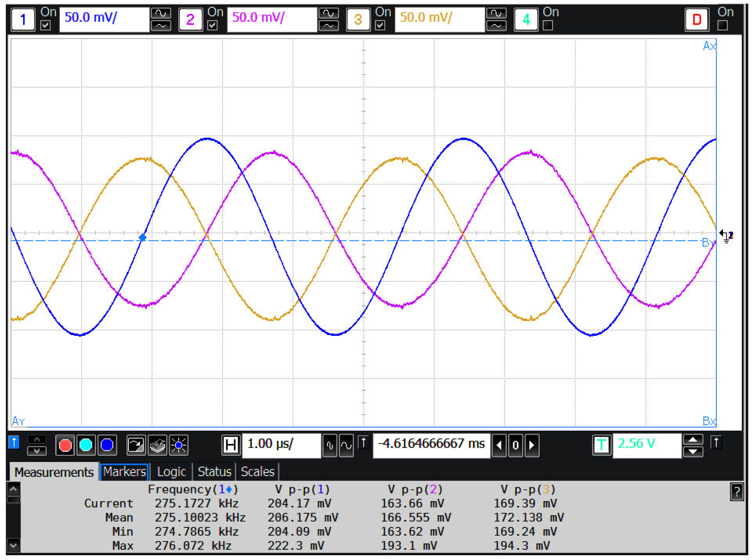The image size is (753, 560).
Task: Open the Scales tab
Action: click(257, 472)
